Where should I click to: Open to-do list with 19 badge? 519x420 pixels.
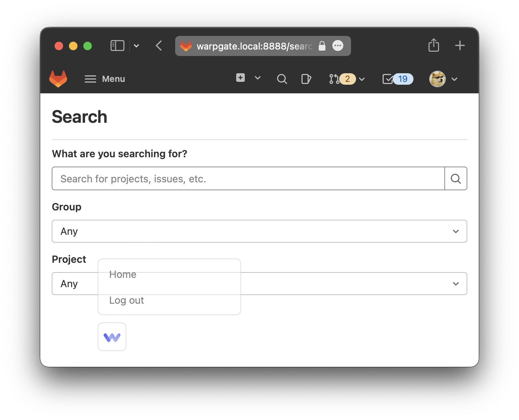pyautogui.click(x=398, y=79)
